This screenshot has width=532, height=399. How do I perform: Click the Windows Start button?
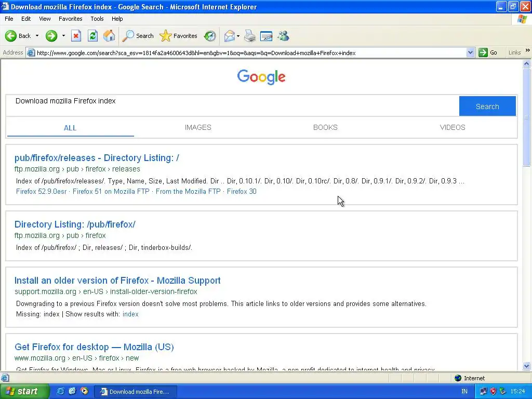pos(24,391)
